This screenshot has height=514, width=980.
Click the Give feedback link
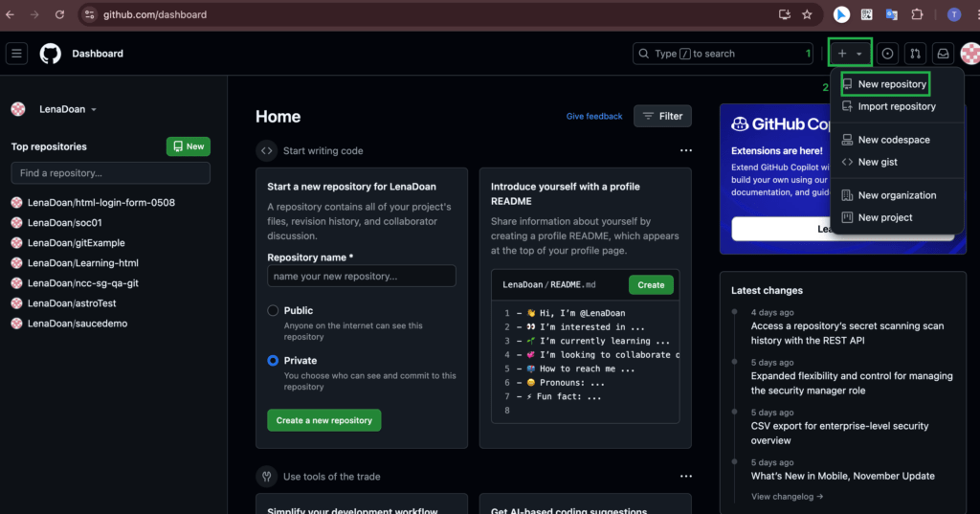(x=593, y=117)
